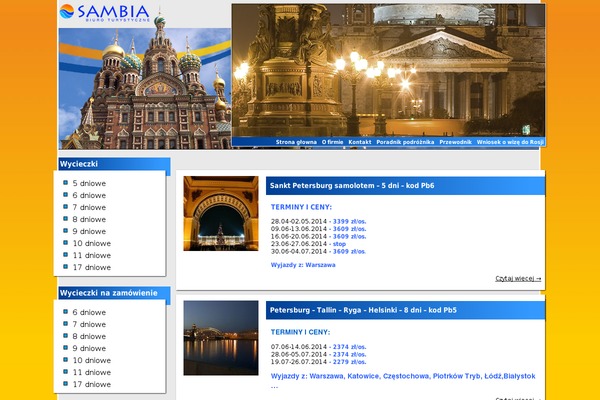Click the 07.06-14.06.2014 price line

click(x=318, y=347)
